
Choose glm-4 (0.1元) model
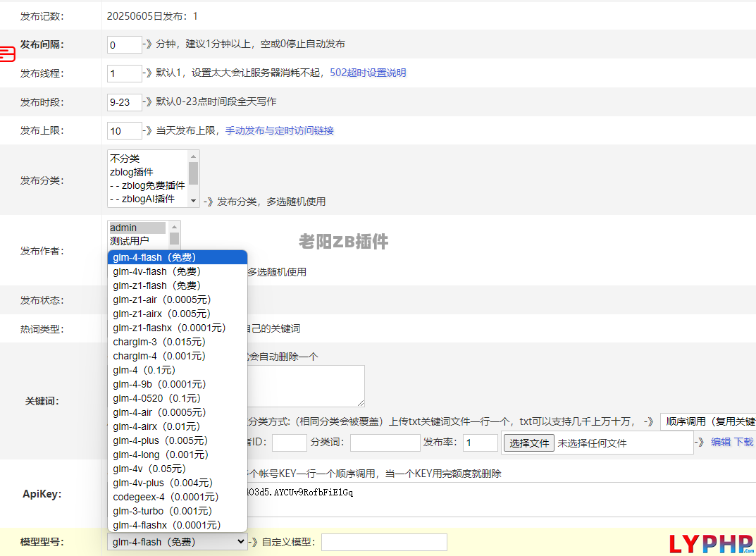tap(178, 370)
